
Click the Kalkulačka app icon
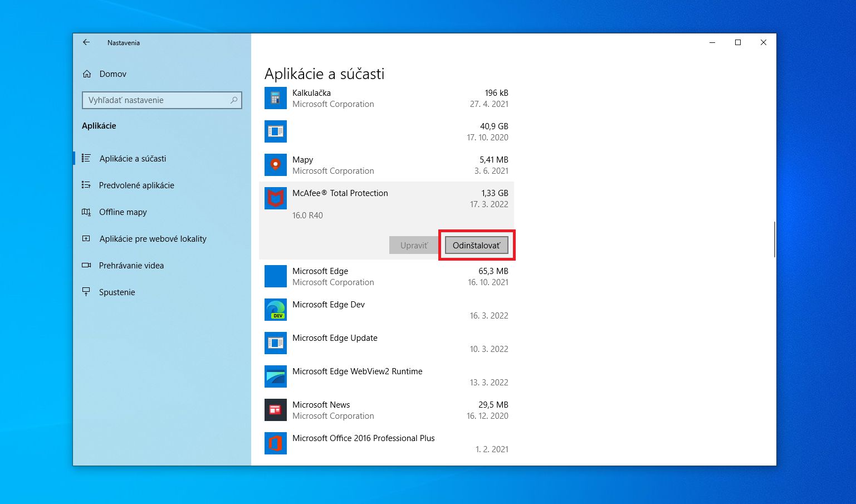tap(276, 98)
